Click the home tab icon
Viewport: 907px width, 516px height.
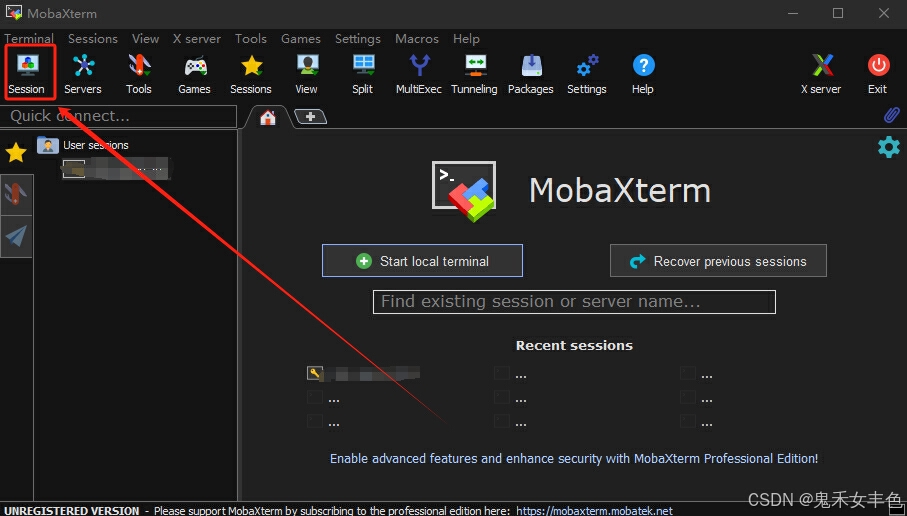[268, 117]
